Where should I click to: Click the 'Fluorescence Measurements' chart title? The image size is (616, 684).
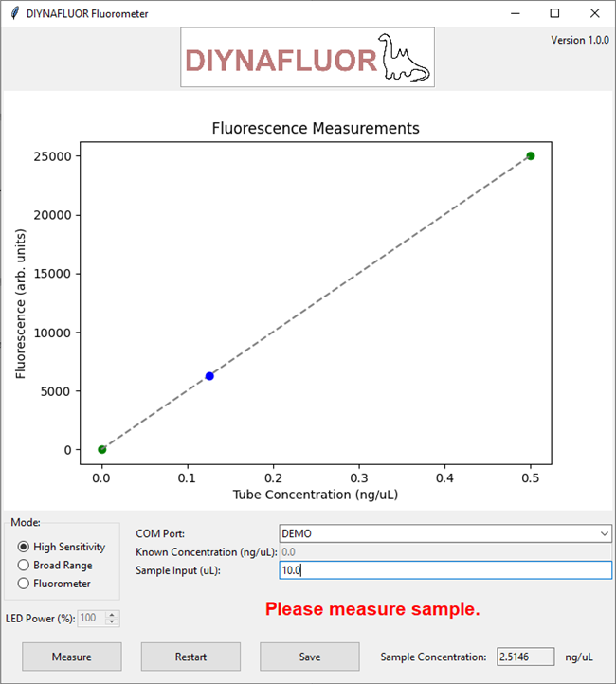(x=316, y=128)
